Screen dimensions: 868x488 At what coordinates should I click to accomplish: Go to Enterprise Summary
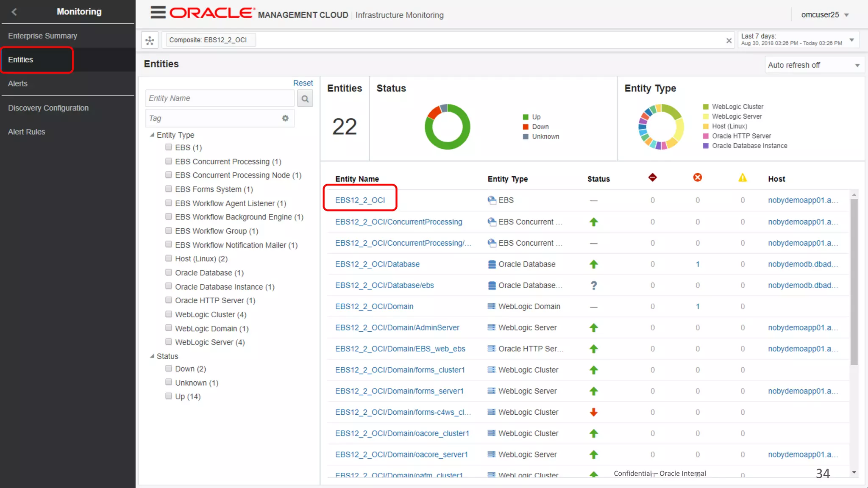[x=42, y=36]
